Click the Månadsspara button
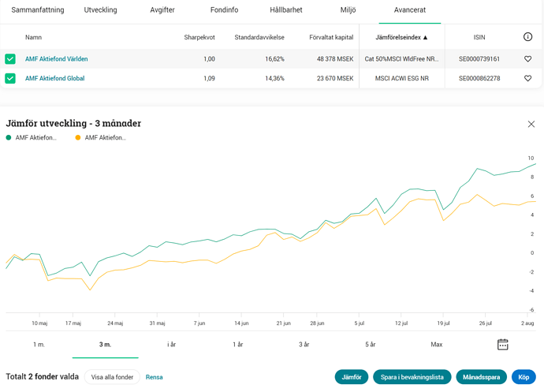Viewport: 544px width, 392px height. point(481,377)
